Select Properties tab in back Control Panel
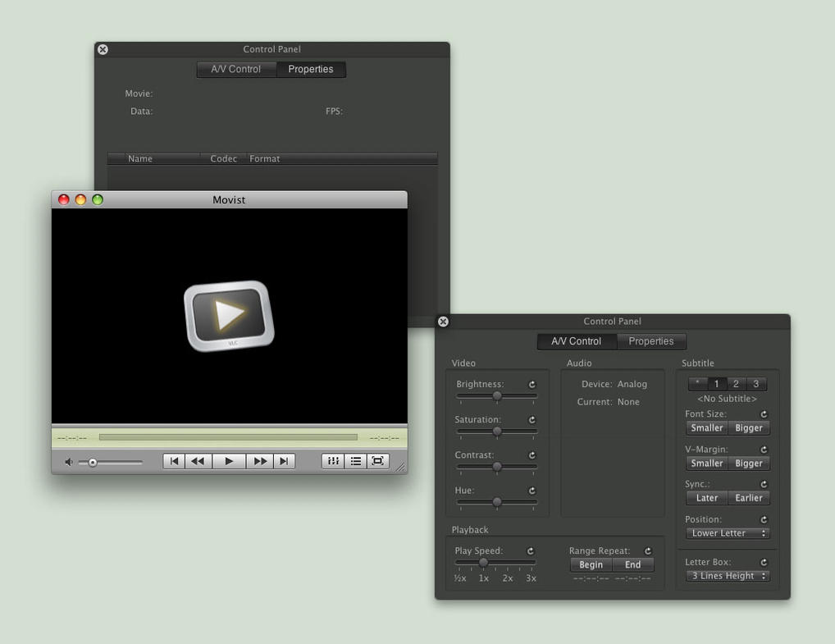 pos(311,69)
